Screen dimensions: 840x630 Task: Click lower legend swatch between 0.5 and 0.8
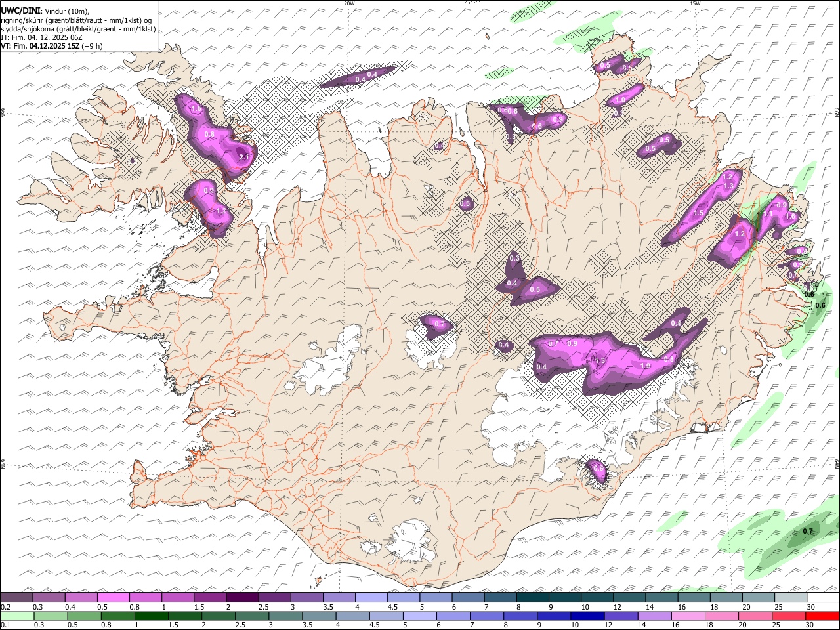85,616
